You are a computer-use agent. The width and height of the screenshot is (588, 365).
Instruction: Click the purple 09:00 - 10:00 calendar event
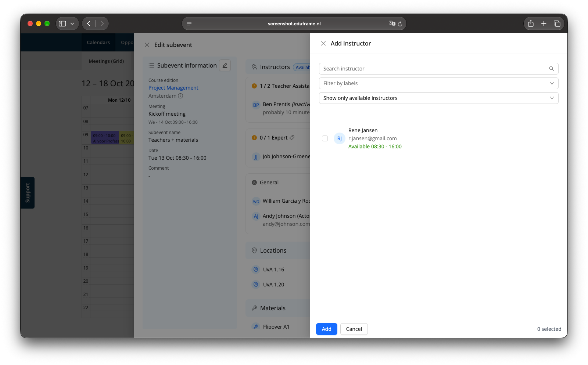(x=105, y=138)
